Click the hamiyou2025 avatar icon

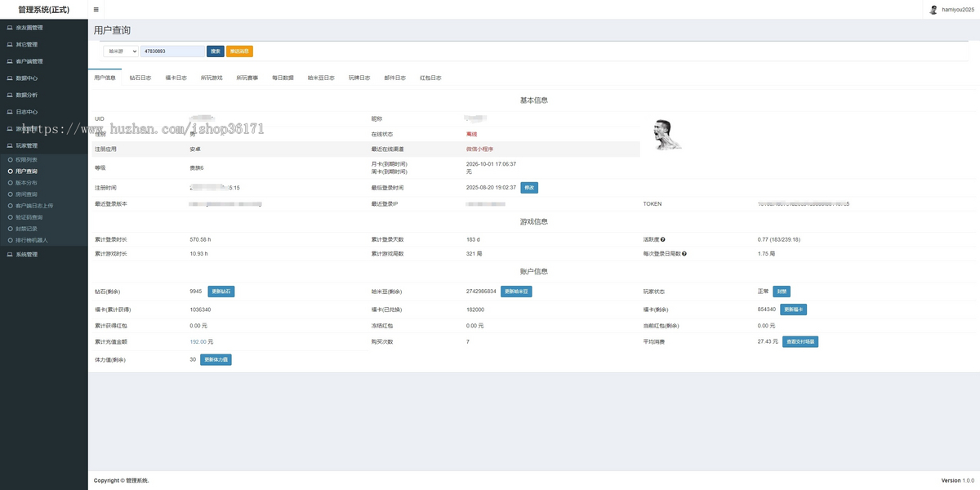tap(934, 10)
